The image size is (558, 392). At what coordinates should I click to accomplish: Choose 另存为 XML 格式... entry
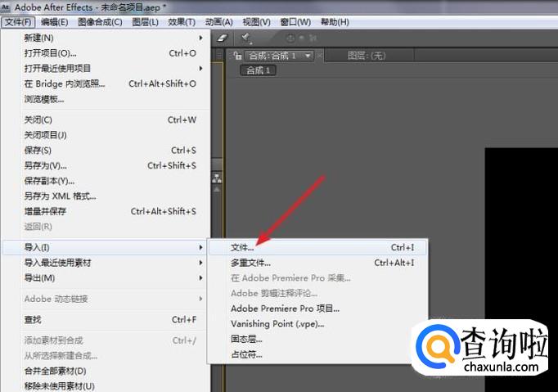coord(106,196)
